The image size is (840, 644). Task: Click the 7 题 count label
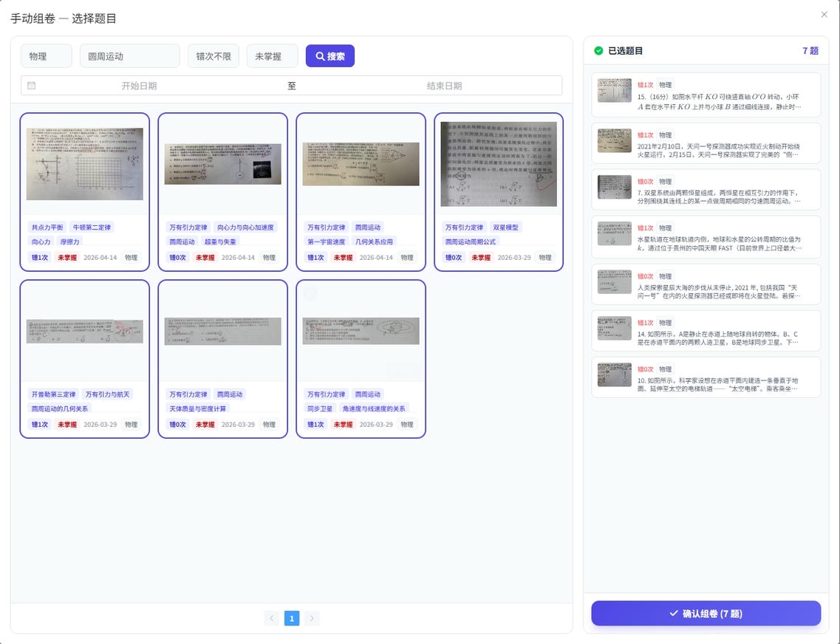(x=810, y=51)
